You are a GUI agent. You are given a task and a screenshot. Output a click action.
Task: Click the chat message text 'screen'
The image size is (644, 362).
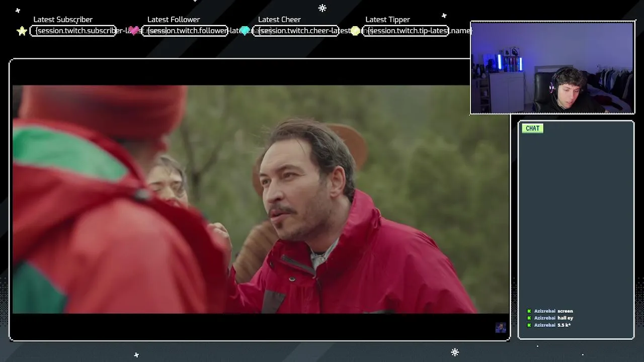[x=565, y=311]
